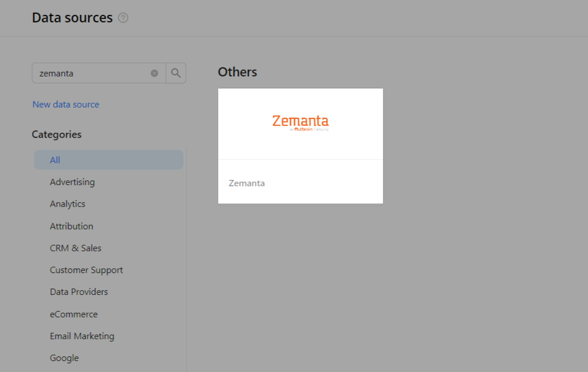Open the Zemanta logo card
The image size is (588, 372).
pyautogui.click(x=300, y=146)
